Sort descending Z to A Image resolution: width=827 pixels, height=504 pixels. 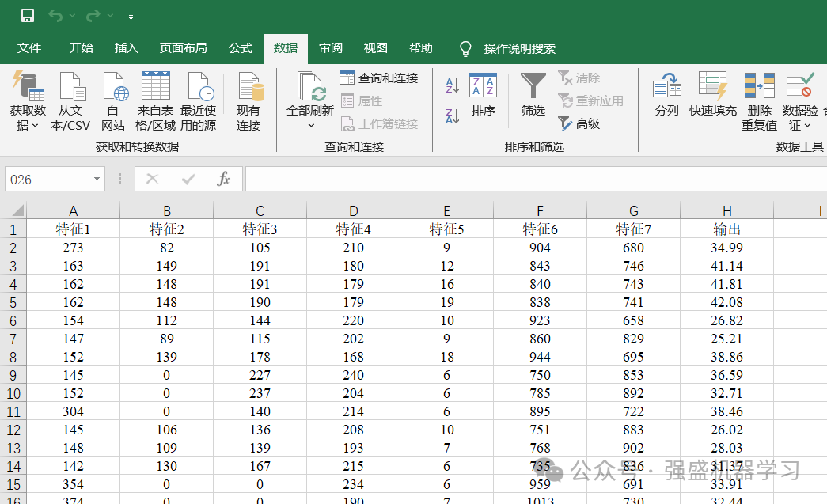tap(452, 116)
